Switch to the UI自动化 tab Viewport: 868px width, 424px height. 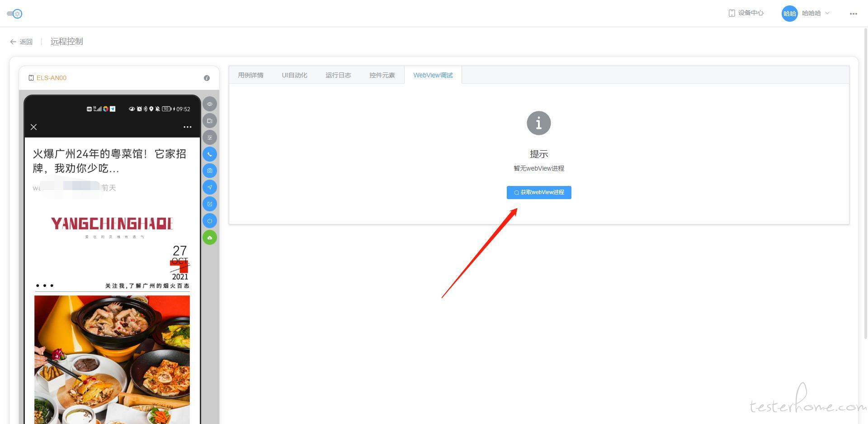coord(294,75)
